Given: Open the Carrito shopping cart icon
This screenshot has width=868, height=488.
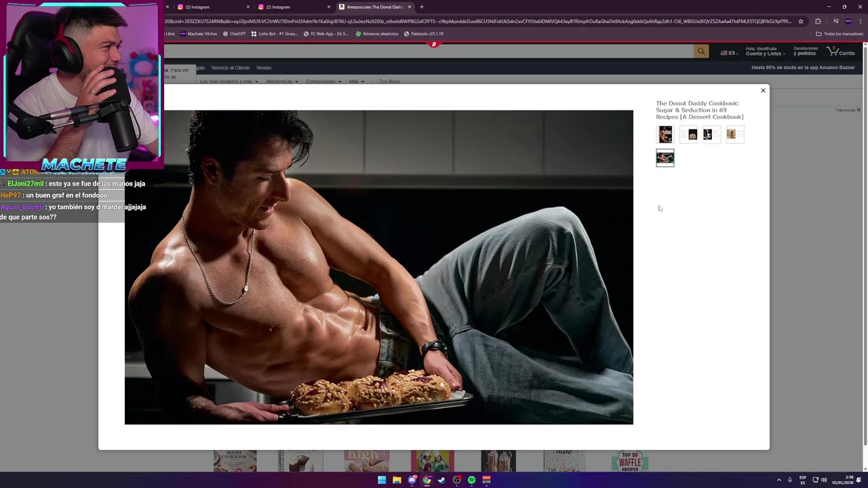Looking at the screenshot, I should pyautogui.click(x=842, y=52).
